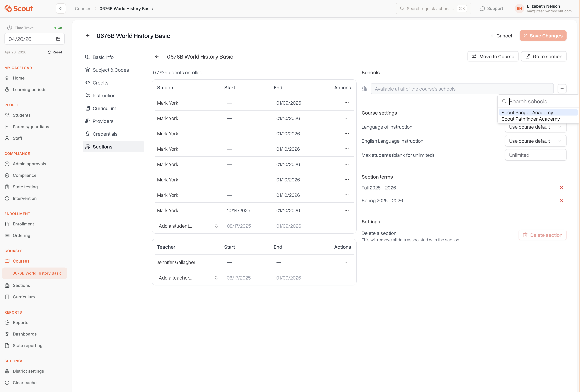The image size is (580, 392).
Task: Collapse the sidebar with double-chevron icon
Action: [x=61, y=8]
